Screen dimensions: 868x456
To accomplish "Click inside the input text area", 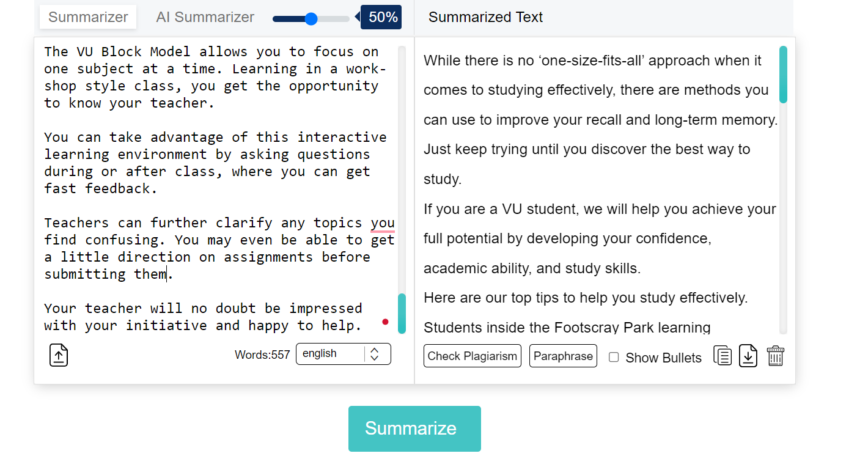I will (216, 188).
